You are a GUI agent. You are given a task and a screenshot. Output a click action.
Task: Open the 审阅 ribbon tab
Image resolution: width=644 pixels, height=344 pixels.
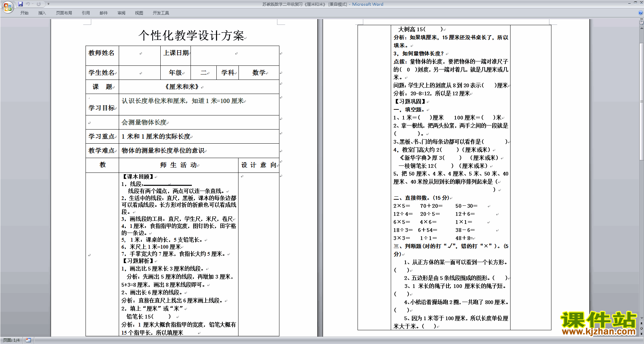[121, 13]
